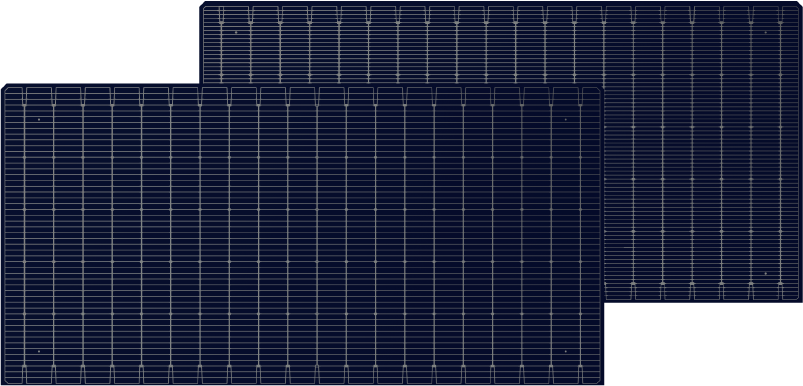Screen dimensions: 803x386
Task: Click the rear cell's upper-left chamfered corner
Action: [x=203, y=4]
